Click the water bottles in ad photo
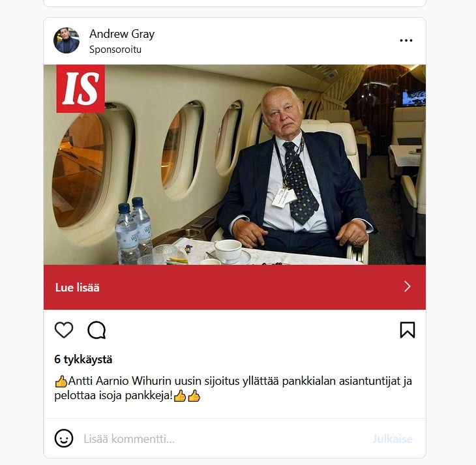 tap(134, 230)
